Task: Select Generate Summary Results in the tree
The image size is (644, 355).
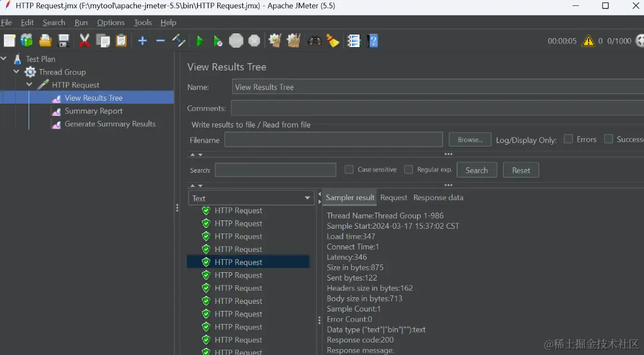Action: pos(110,124)
